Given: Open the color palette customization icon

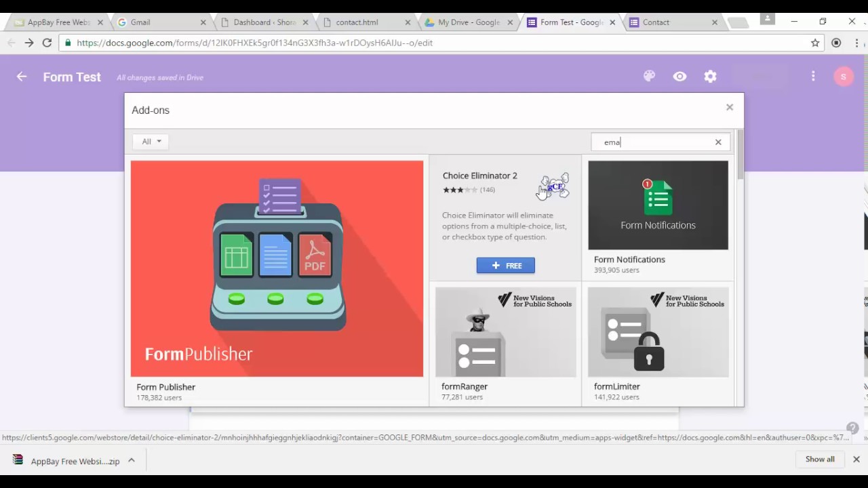Looking at the screenshot, I should (649, 77).
